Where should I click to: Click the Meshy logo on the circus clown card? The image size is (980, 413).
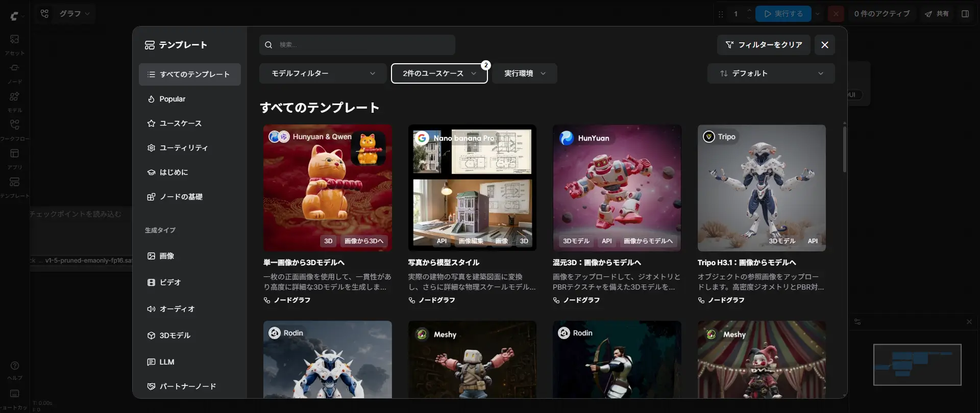[711, 334]
